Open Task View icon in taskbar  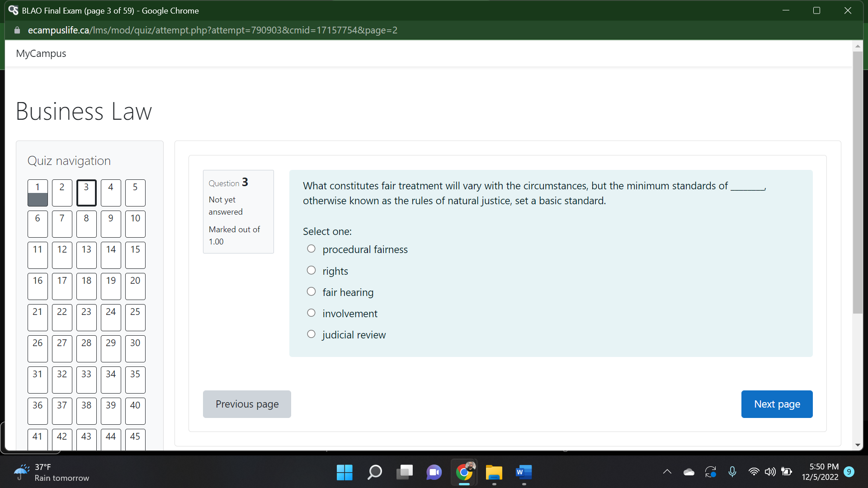click(x=404, y=472)
